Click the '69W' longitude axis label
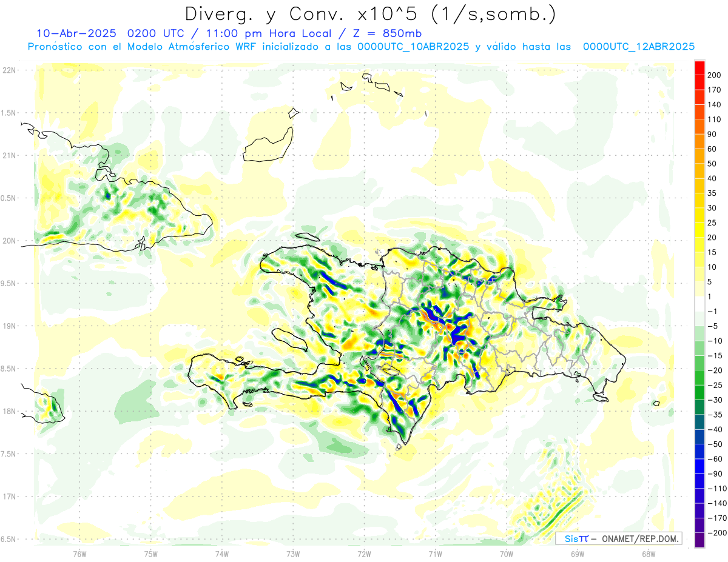The image size is (728, 562). coord(578,554)
